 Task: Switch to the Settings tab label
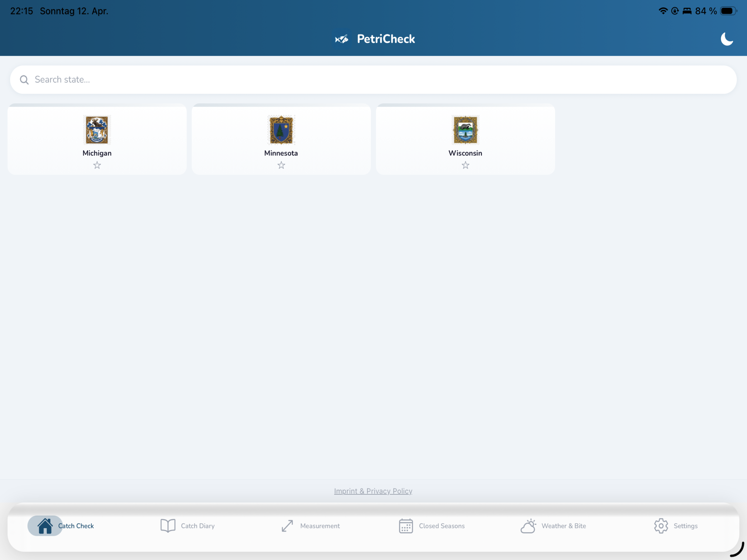(685, 526)
